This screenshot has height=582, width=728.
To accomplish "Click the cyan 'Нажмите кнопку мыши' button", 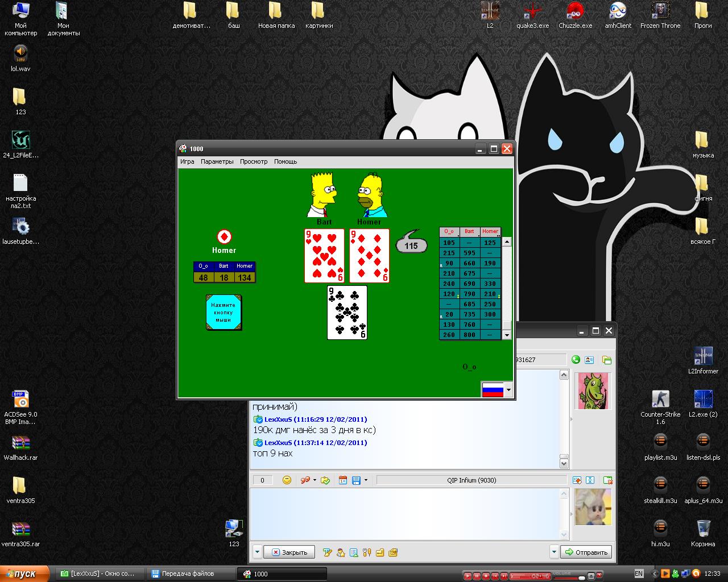I will click(x=224, y=312).
